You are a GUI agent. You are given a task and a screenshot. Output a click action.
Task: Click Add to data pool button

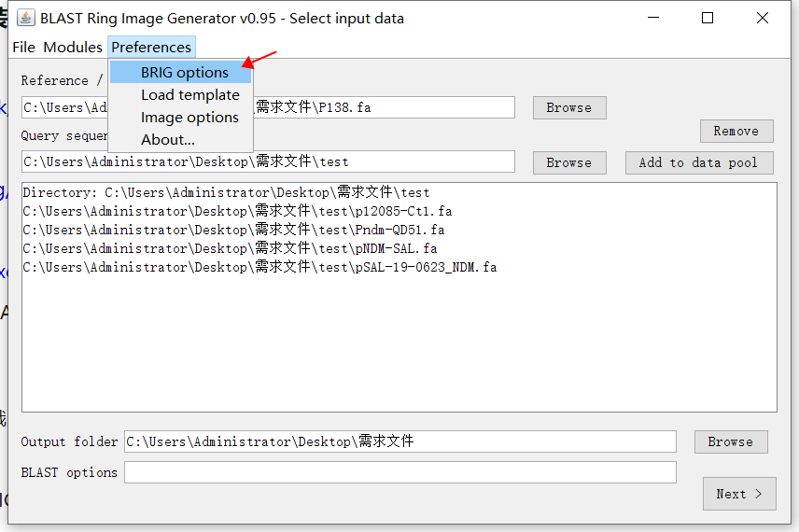tap(699, 162)
